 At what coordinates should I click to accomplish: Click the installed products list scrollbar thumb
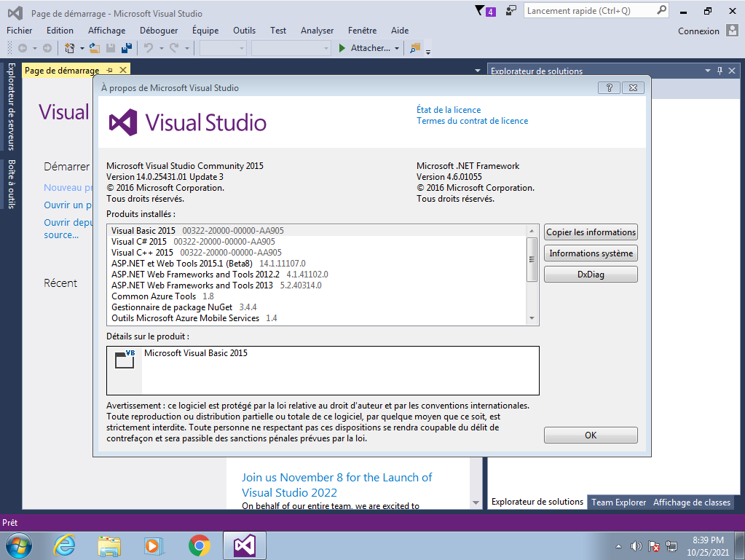532,259
